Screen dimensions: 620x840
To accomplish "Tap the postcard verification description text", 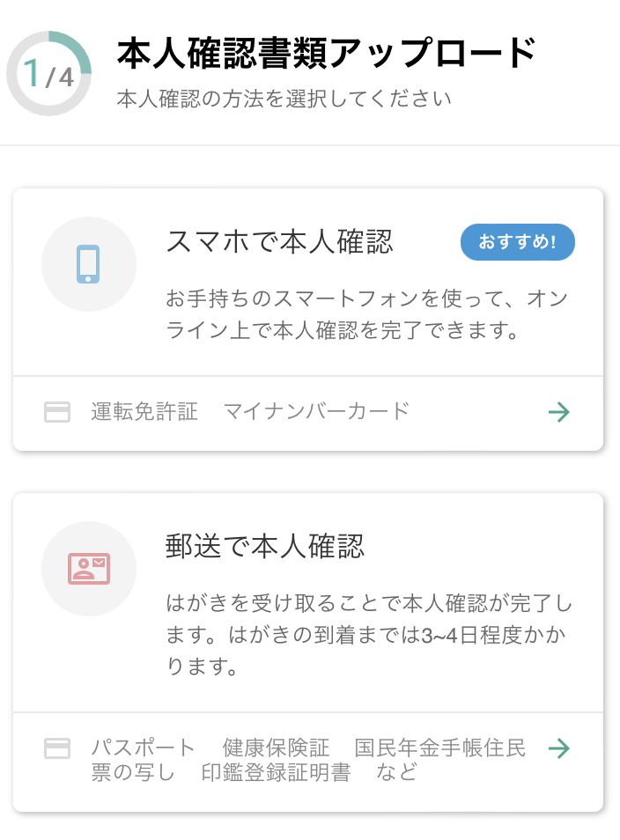I will click(369, 635).
